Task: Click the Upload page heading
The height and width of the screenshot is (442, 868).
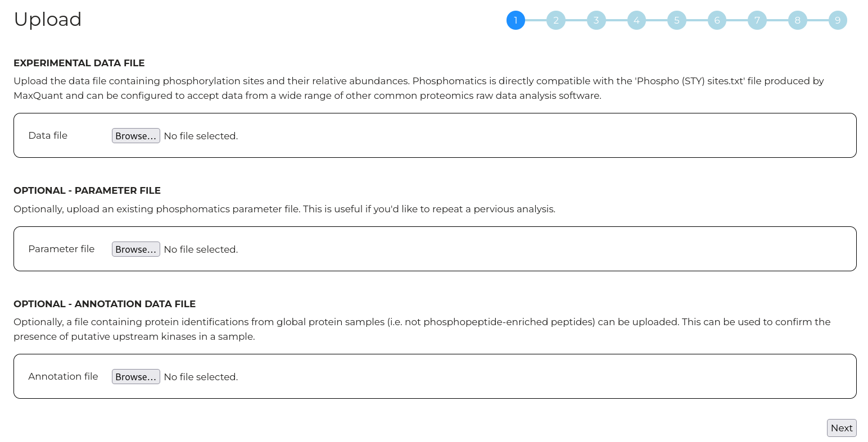Action: [48, 20]
